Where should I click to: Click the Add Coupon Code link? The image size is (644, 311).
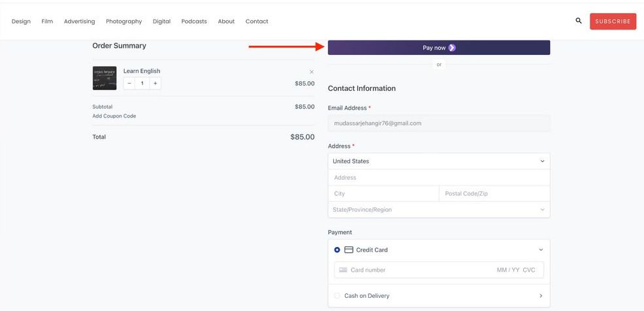[x=114, y=116]
